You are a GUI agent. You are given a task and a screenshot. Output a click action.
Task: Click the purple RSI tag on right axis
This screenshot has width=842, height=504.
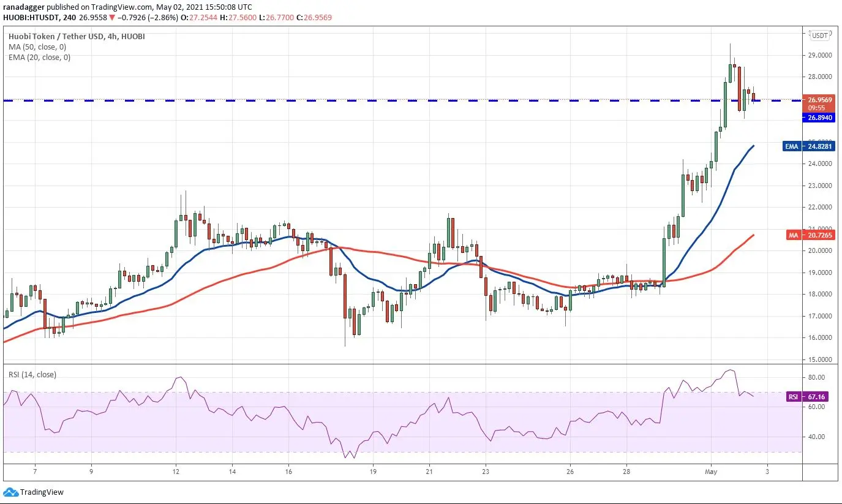(793, 397)
